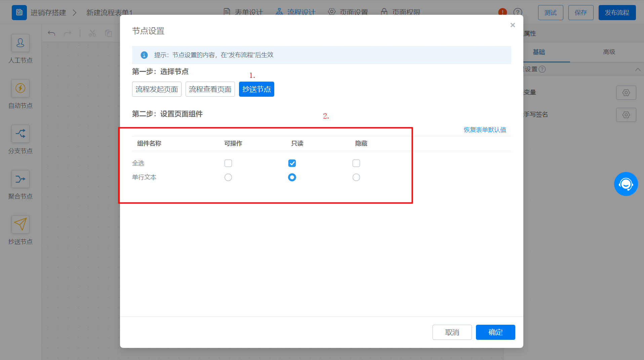This screenshot has width=644, height=360.
Task: Select the 自动节点 lightning icon
Action: click(x=21, y=88)
